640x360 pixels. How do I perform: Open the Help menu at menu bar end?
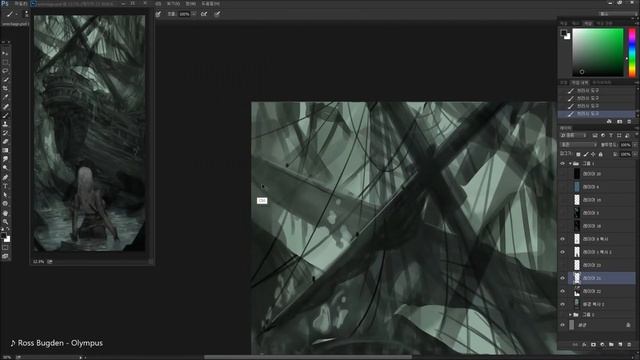coord(211,3)
